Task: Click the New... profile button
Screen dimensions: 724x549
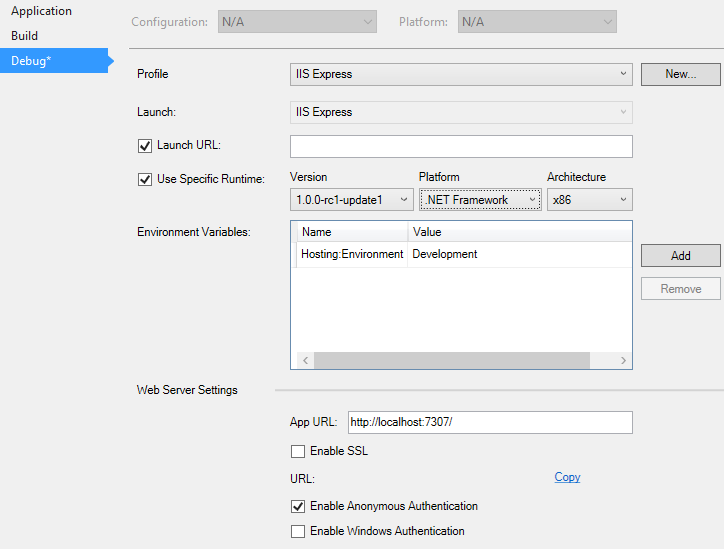Action: (x=680, y=74)
